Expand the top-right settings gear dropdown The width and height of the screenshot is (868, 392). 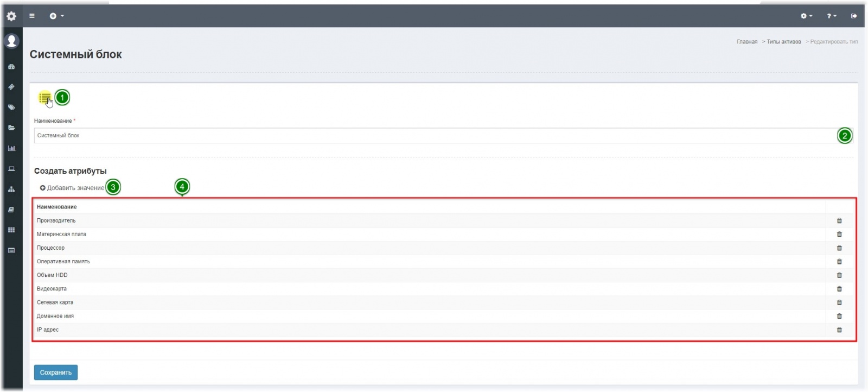coord(806,16)
